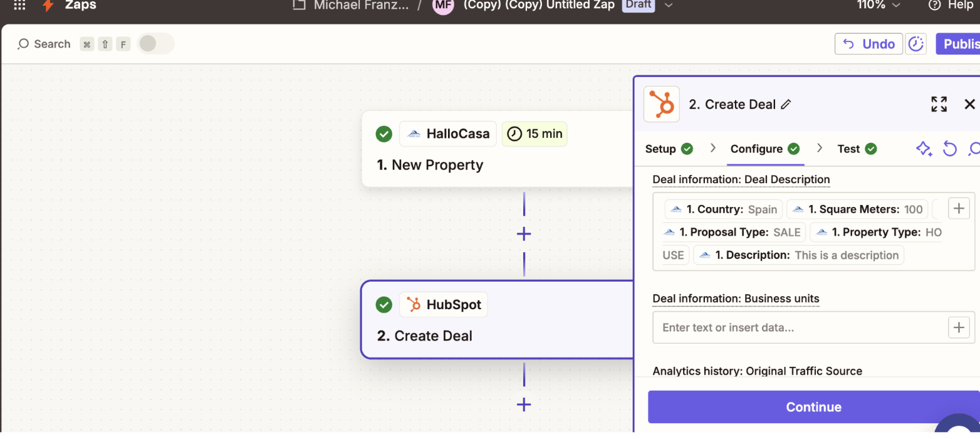Open the Michael Franz folder breadcrumb
This screenshot has width=980, height=439.
pos(361,5)
